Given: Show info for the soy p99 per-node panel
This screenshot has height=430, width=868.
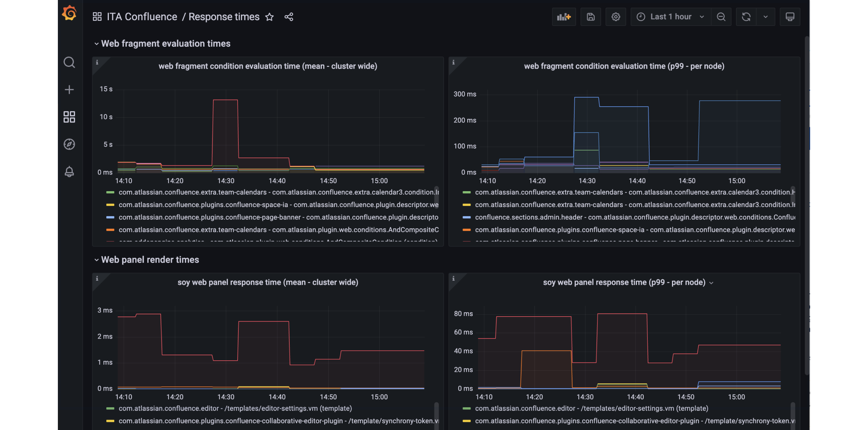Looking at the screenshot, I should (453, 278).
